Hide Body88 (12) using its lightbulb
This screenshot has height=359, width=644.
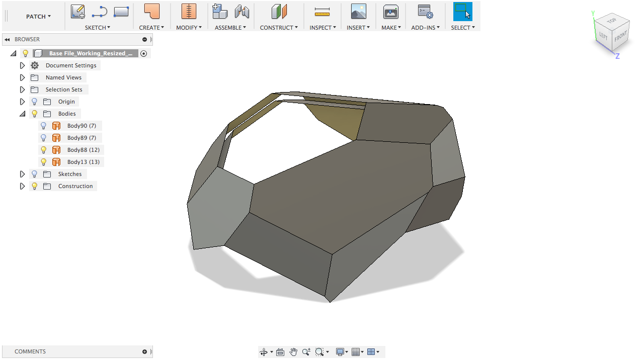[44, 150]
